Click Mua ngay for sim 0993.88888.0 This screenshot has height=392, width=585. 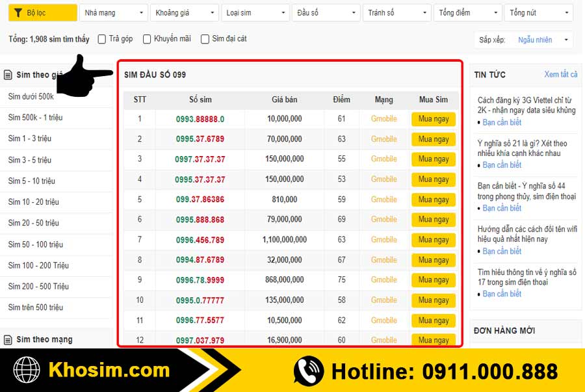(433, 119)
